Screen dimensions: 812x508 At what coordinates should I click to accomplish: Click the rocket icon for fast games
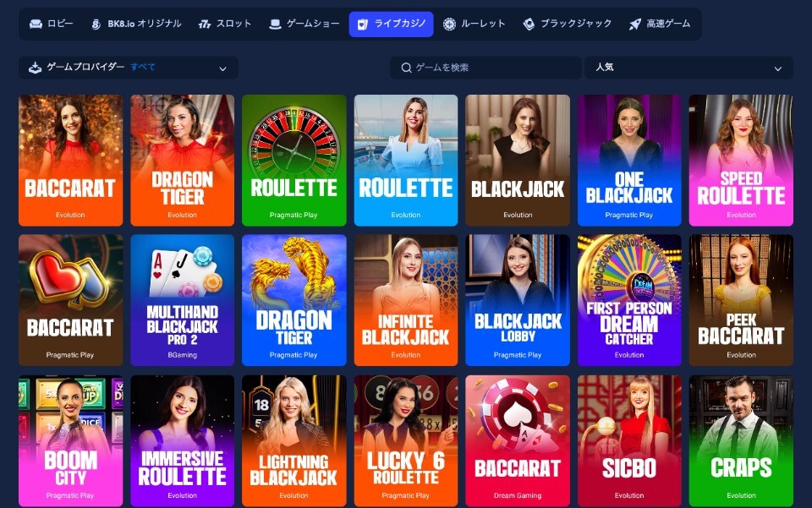pyautogui.click(x=634, y=24)
